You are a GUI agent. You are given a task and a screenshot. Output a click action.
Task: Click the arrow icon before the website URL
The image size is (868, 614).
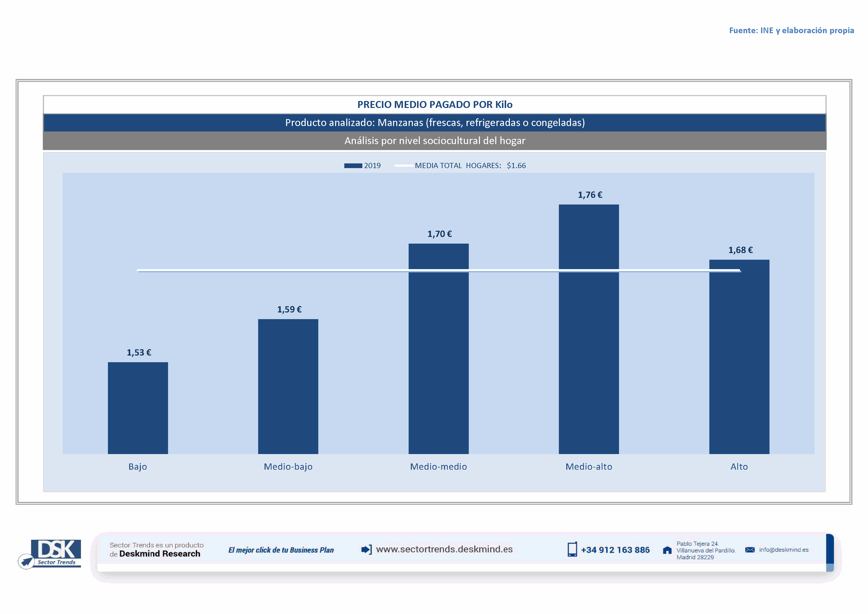click(366, 549)
